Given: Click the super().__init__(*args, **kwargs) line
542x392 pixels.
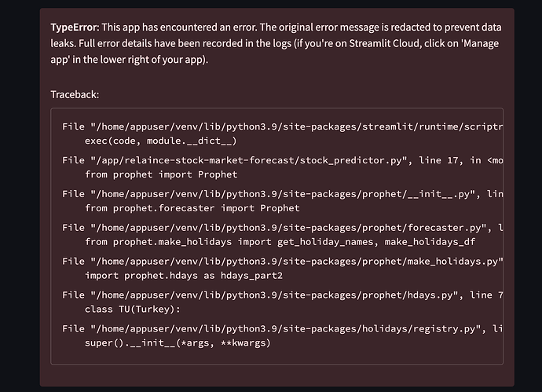Looking at the screenshot, I should point(179,343).
